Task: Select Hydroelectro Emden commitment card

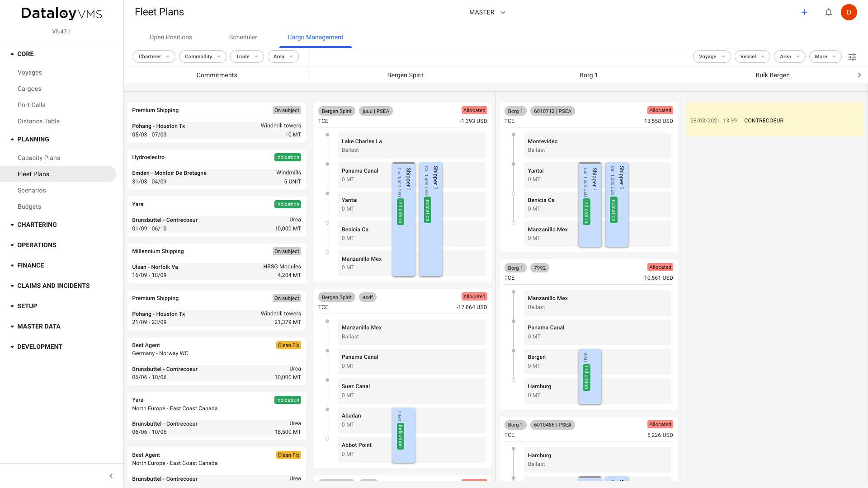Action: pos(216,169)
